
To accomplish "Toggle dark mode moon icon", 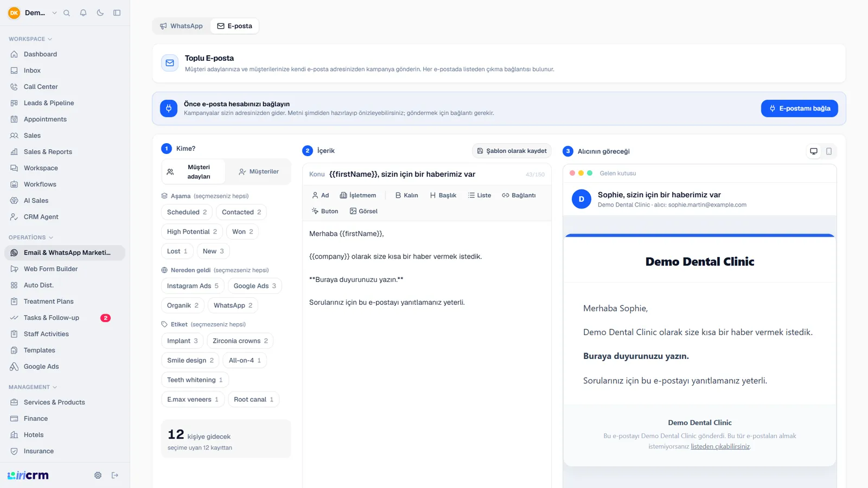I will 100,13.
